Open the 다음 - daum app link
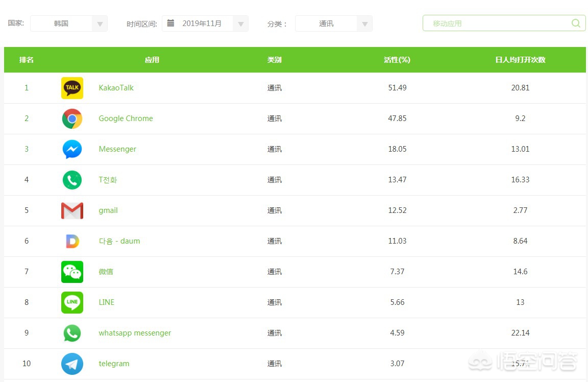588x382 pixels. coord(119,241)
